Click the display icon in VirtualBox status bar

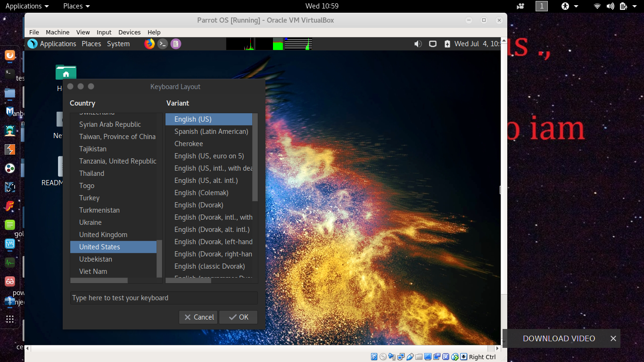point(427,357)
